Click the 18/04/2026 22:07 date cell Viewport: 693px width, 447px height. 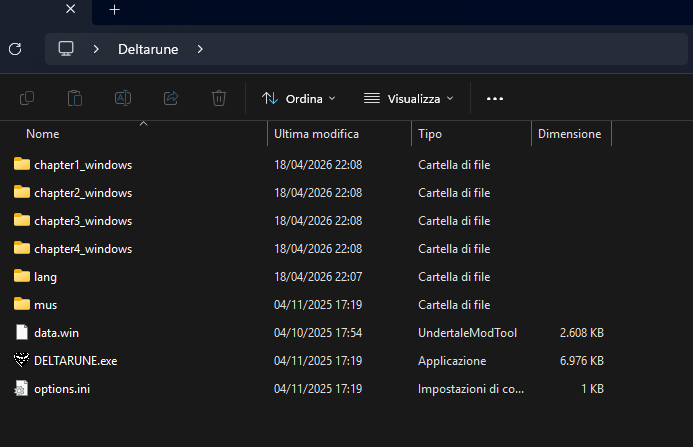point(318,277)
